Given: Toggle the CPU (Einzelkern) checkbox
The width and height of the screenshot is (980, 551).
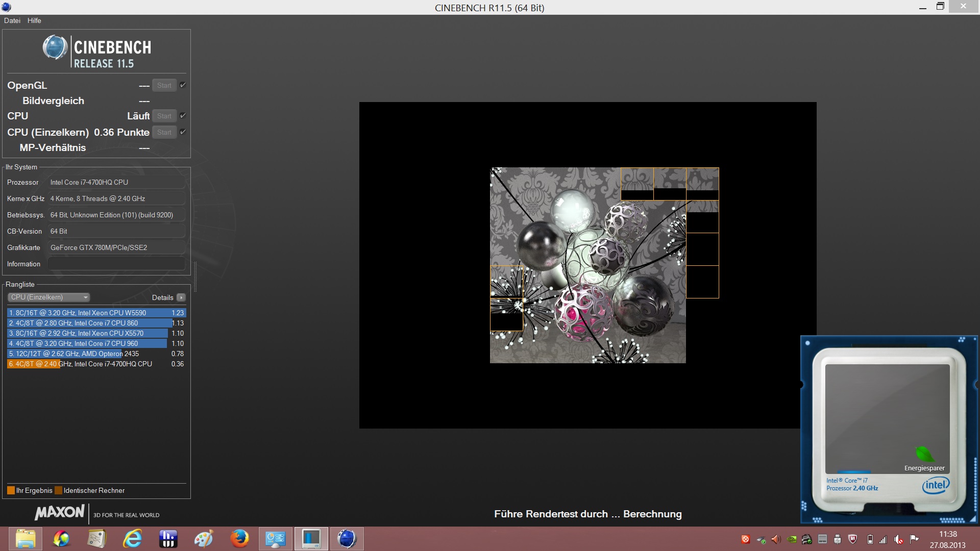Looking at the screenshot, I should (183, 132).
